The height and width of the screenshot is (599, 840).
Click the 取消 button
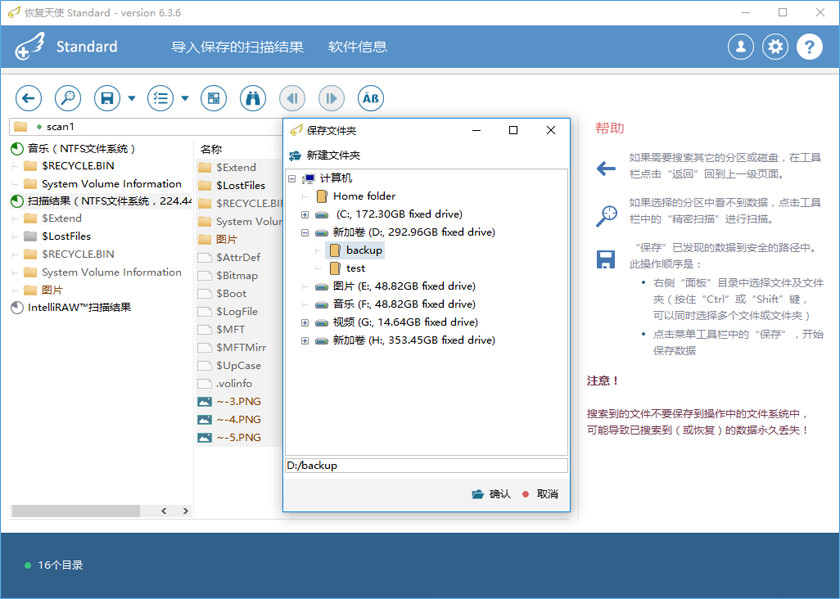point(540,494)
